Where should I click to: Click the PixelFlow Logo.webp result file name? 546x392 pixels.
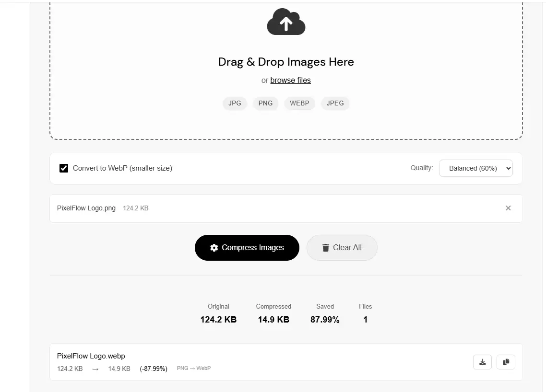tap(91, 356)
